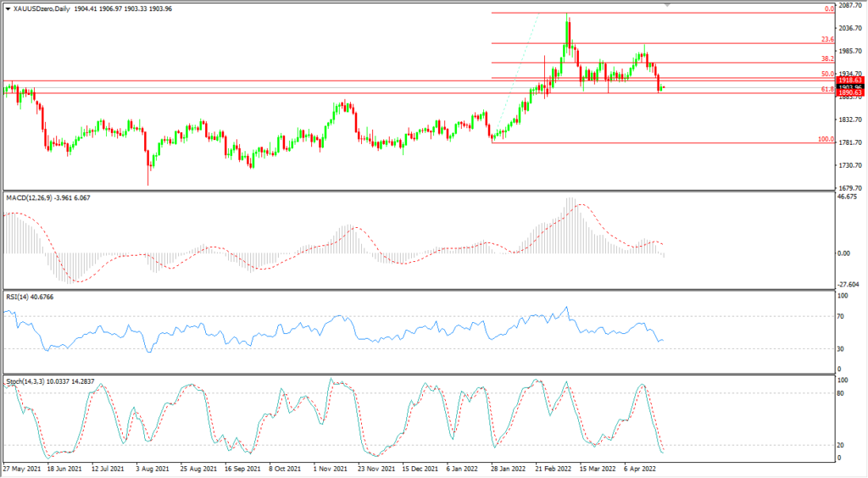Viewport: 868px width, 478px height.
Task: Click the 15 Mar 2022 date label
Action: pyautogui.click(x=598, y=469)
